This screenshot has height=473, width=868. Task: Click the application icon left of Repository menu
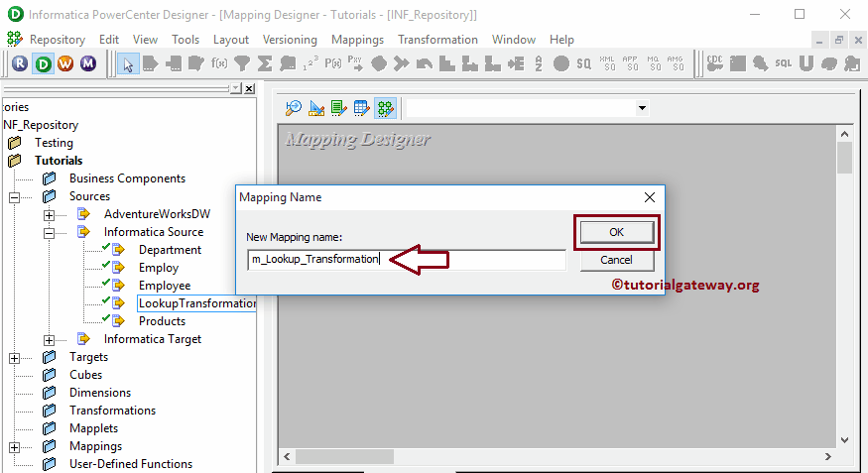coord(15,39)
